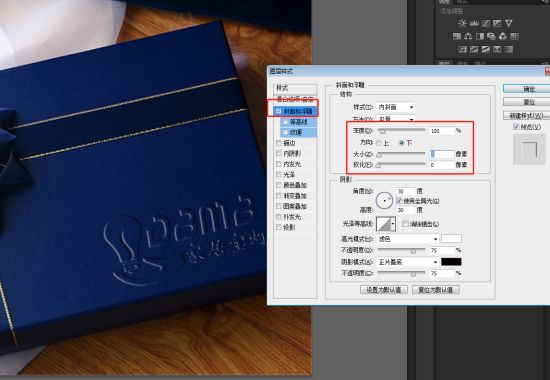Add a Vibrance adjustment (triangle icon)

(x=509, y=24)
